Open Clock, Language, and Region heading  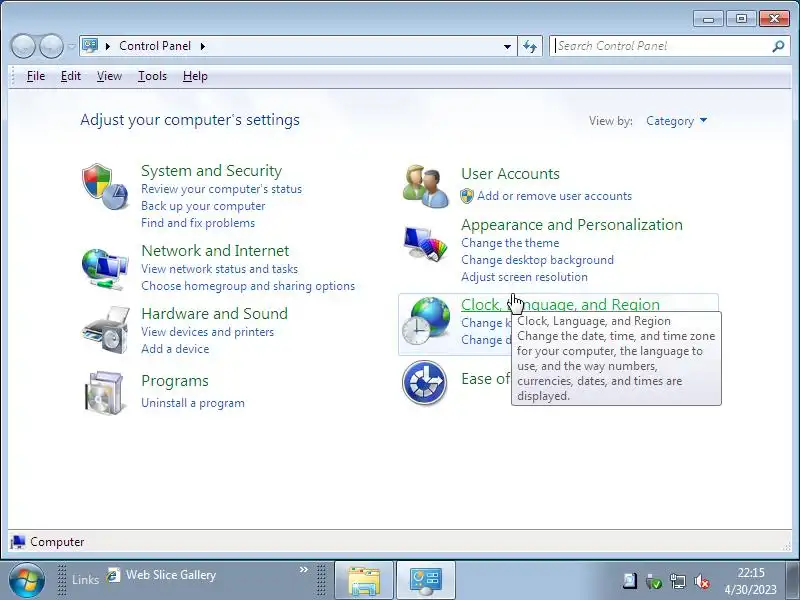pyautogui.click(x=560, y=305)
